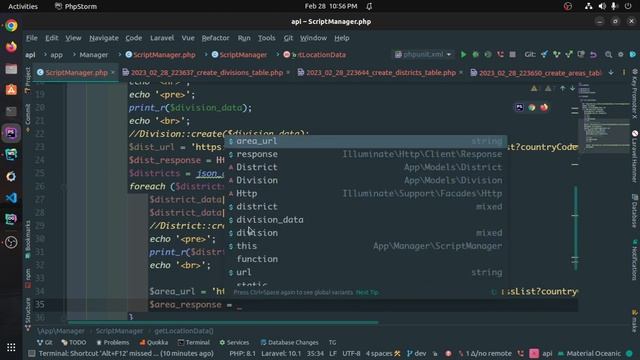
Task: Click the editor vertical scrollbar
Action: [x=575, y=228]
